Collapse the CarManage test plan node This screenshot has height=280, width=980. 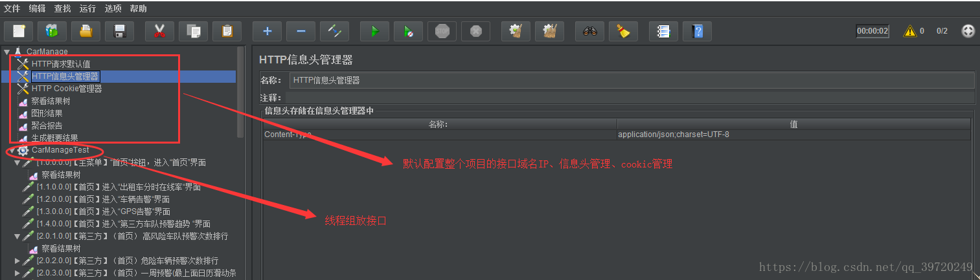(6, 51)
